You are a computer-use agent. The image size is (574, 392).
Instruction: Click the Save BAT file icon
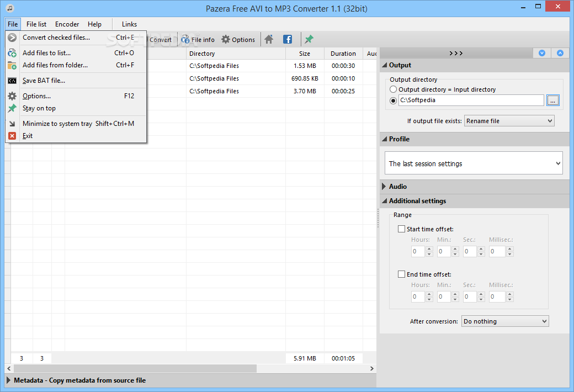(12, 81)
